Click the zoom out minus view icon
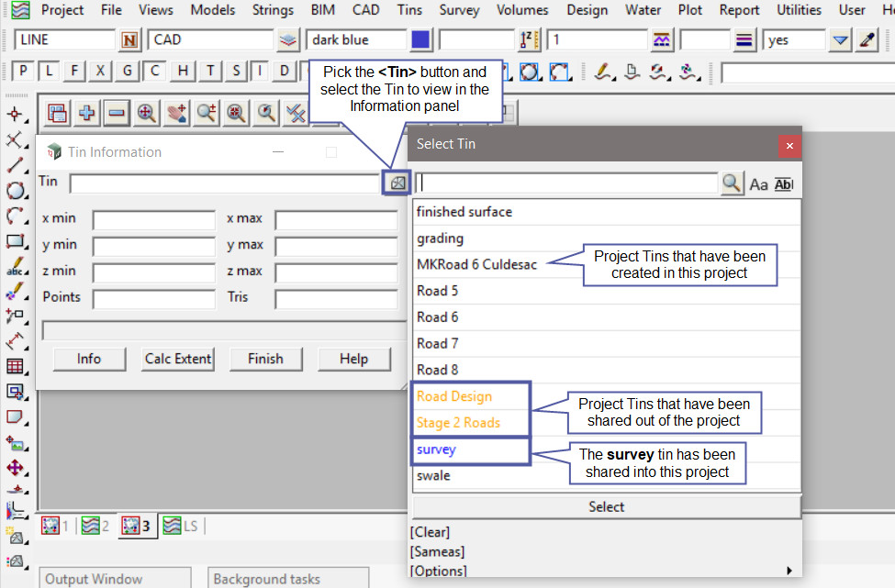This screenshot has height=588, width=895. click(x=116, y=113)
